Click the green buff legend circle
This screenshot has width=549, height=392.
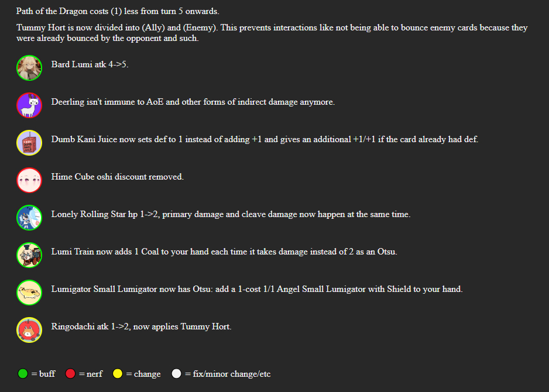pyautogui.click(x=23, y=373)
